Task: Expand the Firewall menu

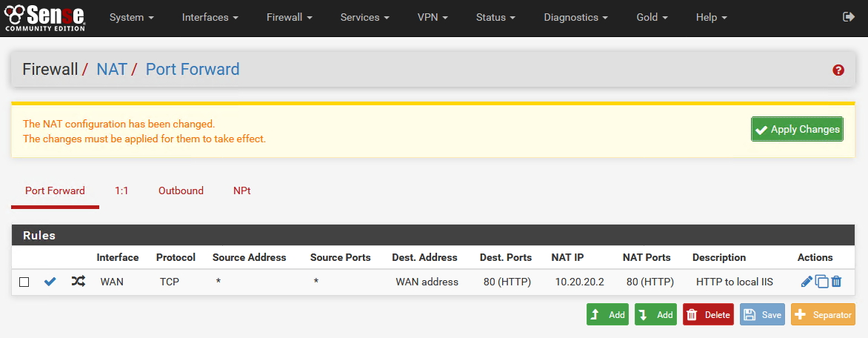Action: (290, 17)
